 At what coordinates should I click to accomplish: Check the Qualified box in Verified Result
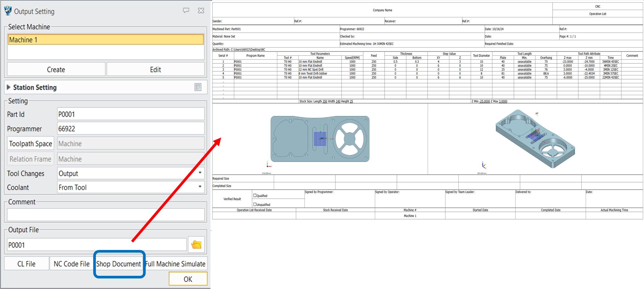255,195
